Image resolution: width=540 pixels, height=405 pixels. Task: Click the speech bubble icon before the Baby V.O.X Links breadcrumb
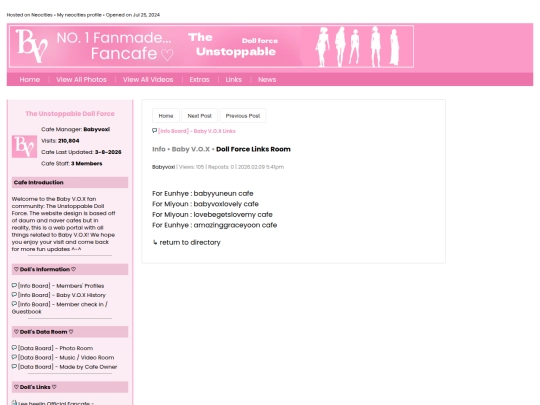pyautogui.click(x=154, y=131)
